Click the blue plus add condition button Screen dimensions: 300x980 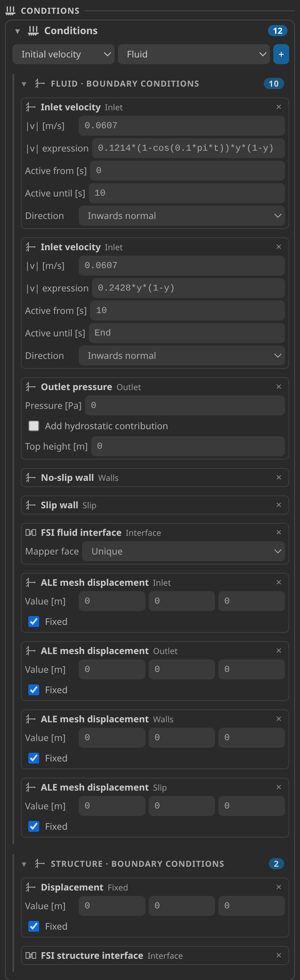[x=281, y=55]
